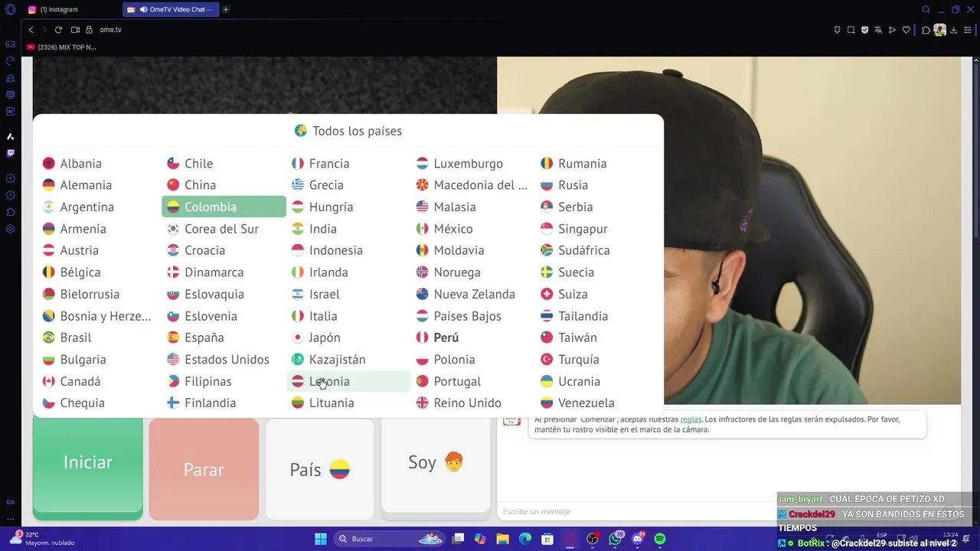Reload the ome.tv page
This screenshot has height=551, width=980.
tap(58, 30)
